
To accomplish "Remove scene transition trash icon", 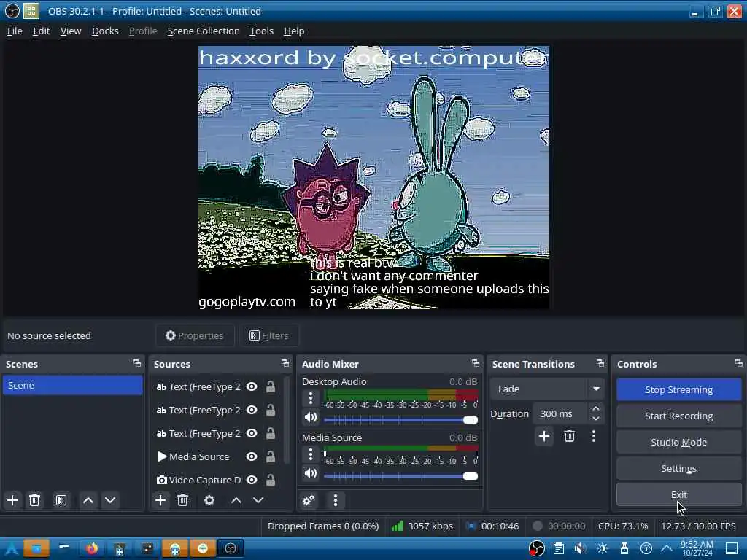I will pos(569,436).
